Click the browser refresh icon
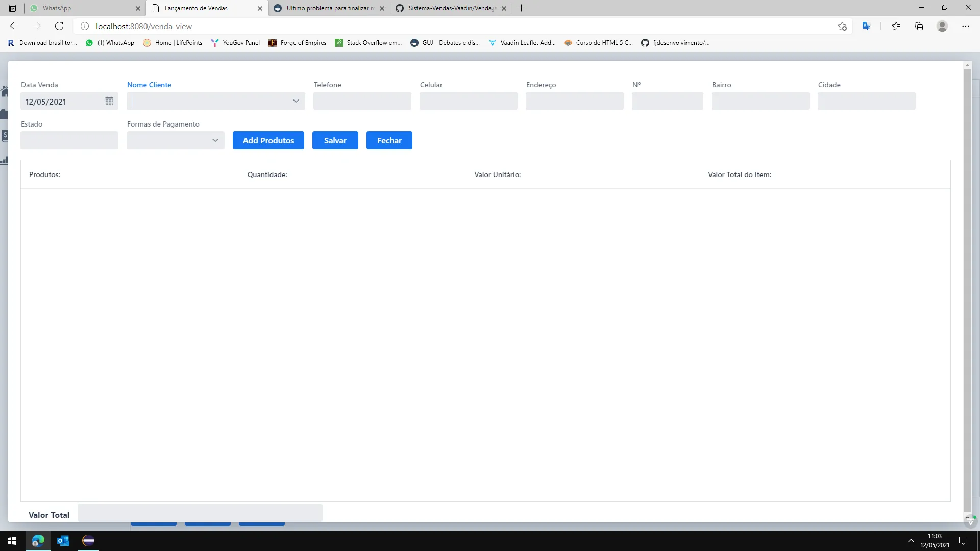The height and width of the screenshot is (551, 980). (x=59, y=26)
